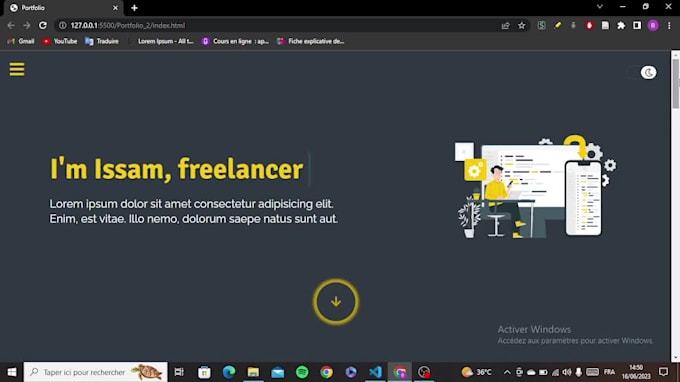Reload the page

click(42, 26)
